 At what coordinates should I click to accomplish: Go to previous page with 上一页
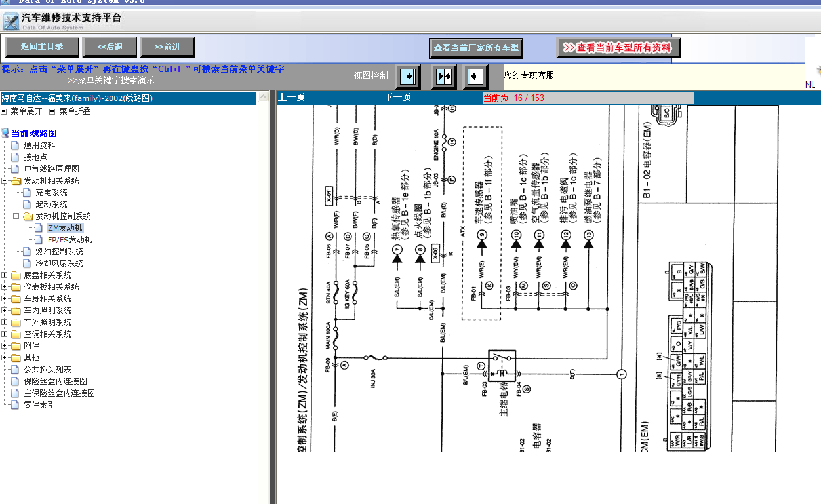(292, 98)
